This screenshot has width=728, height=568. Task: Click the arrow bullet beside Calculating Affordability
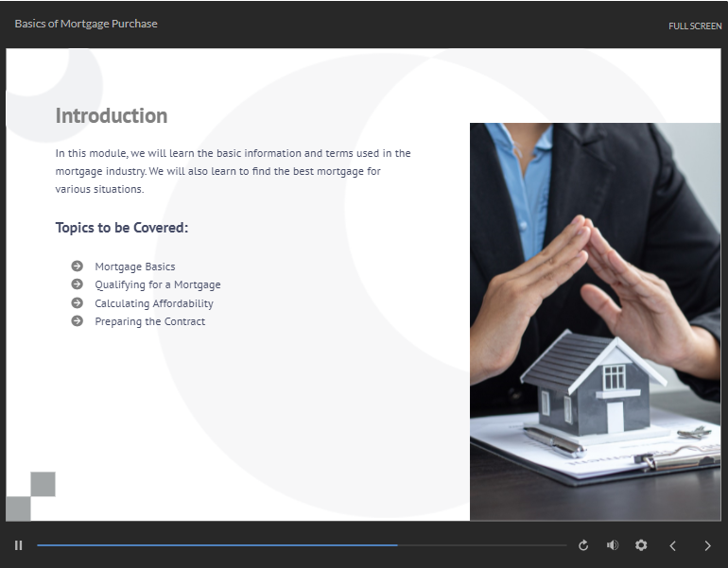tap(78, 303)
